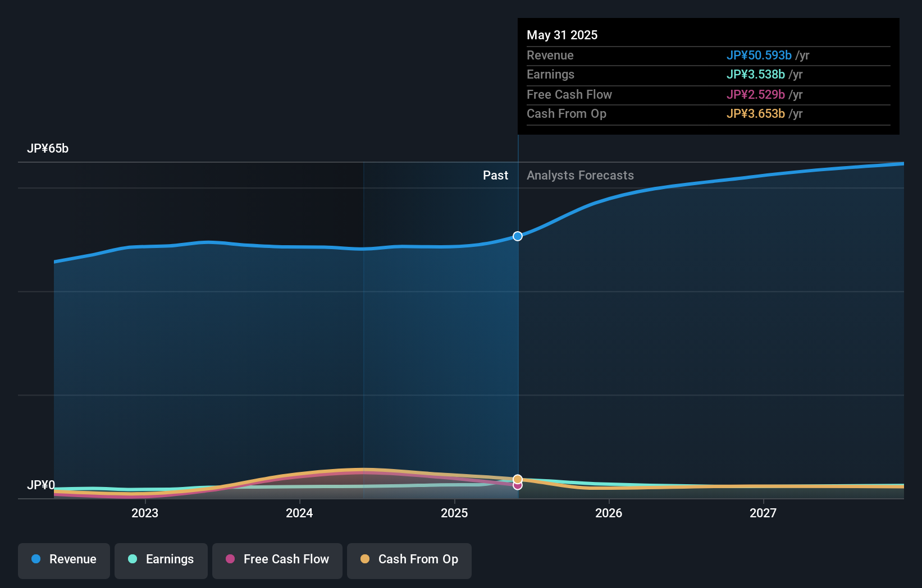Image resolution: width=922 pixels, height=588 pixels.
Task: Click the JP¥2.529b free cash flow value
Action: click(756, 95)
